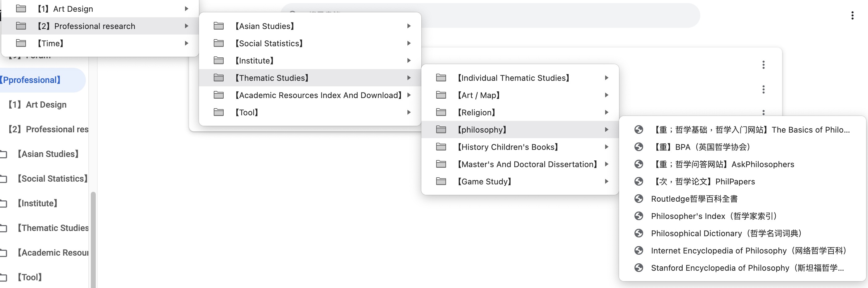Open Internet Encyclopedia of Philosophy bookmark
Viewport: 868px width, 288px height.
coord(748,251)
